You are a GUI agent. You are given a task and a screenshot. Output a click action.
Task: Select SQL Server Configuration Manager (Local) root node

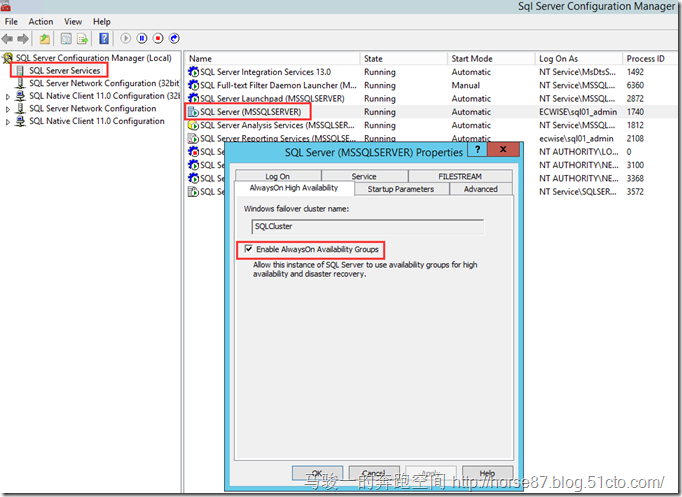click(94, 58)
